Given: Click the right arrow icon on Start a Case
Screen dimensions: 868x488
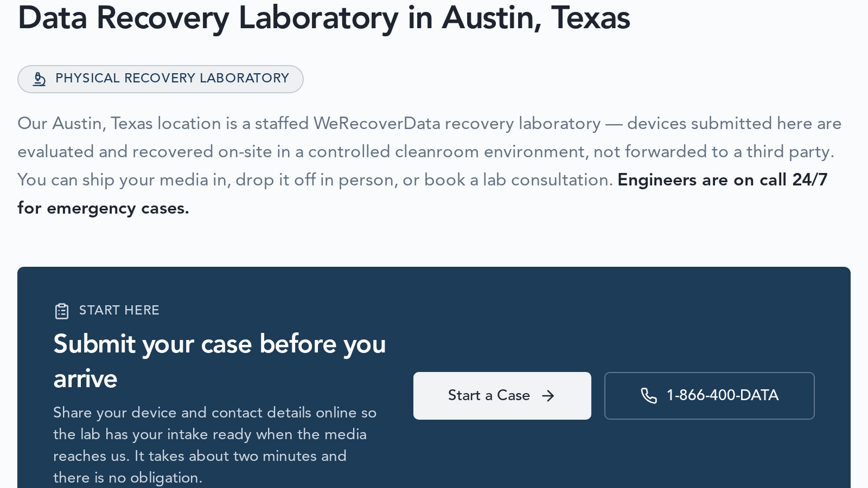Looking at the screenshot, I should [x=548, y=396].
